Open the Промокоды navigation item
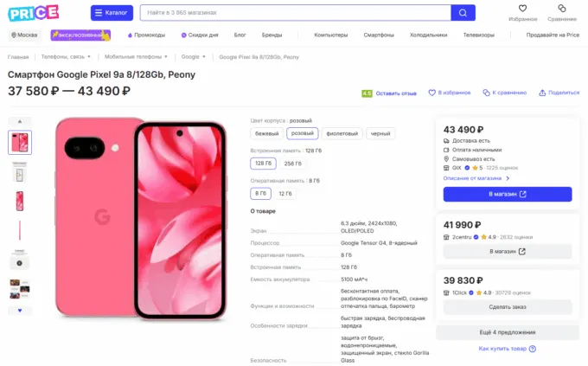Screen dimensions: 588x366 pos(146,35)
